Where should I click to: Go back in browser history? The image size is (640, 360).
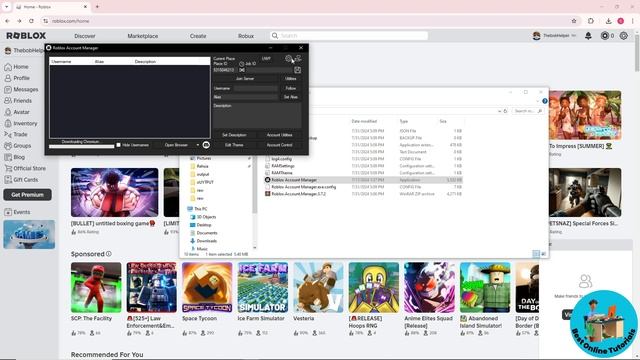(7, 21)
